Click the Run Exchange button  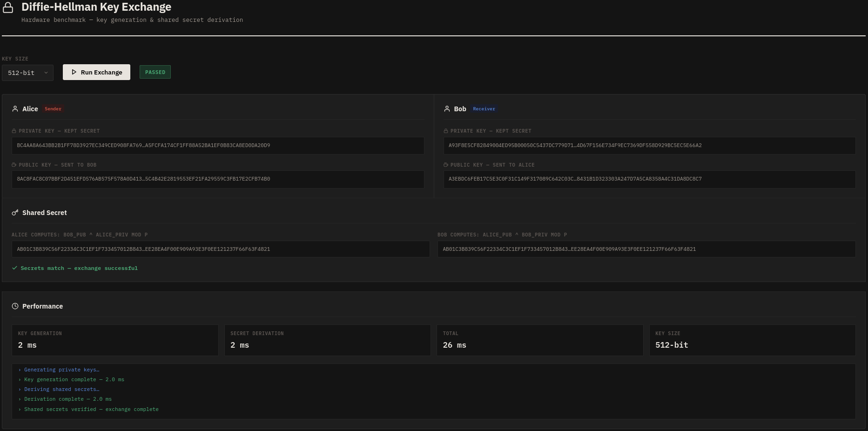click(96, 72)
